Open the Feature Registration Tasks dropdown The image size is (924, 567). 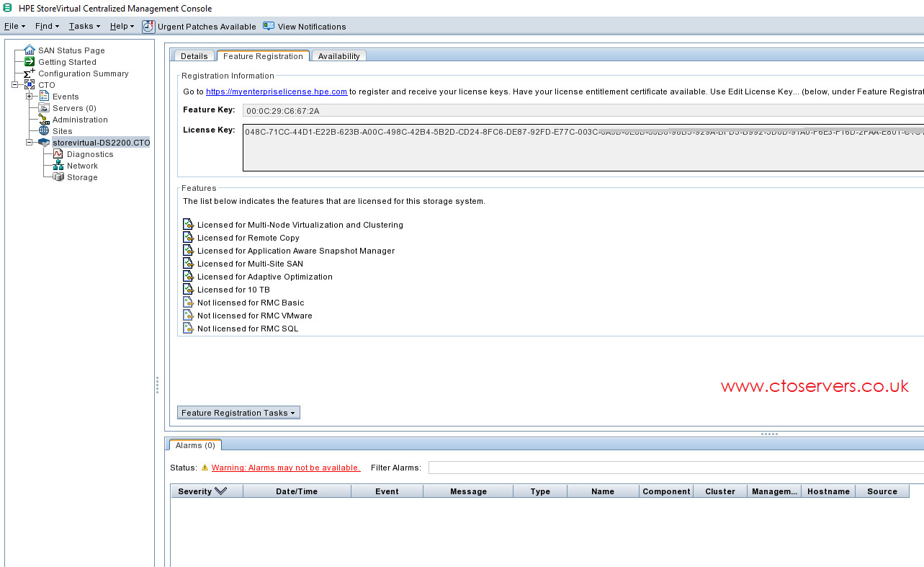pyautogui.click(x=238, y=413)
